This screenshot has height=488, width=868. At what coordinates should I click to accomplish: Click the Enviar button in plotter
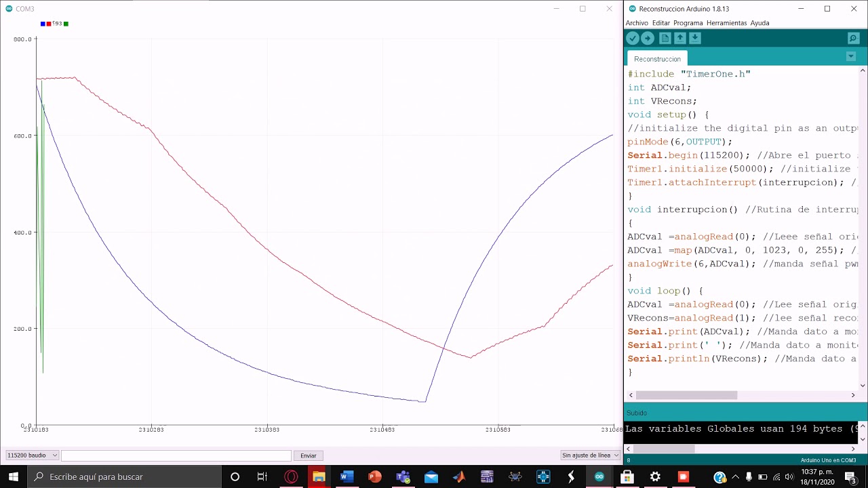[309, 455]
